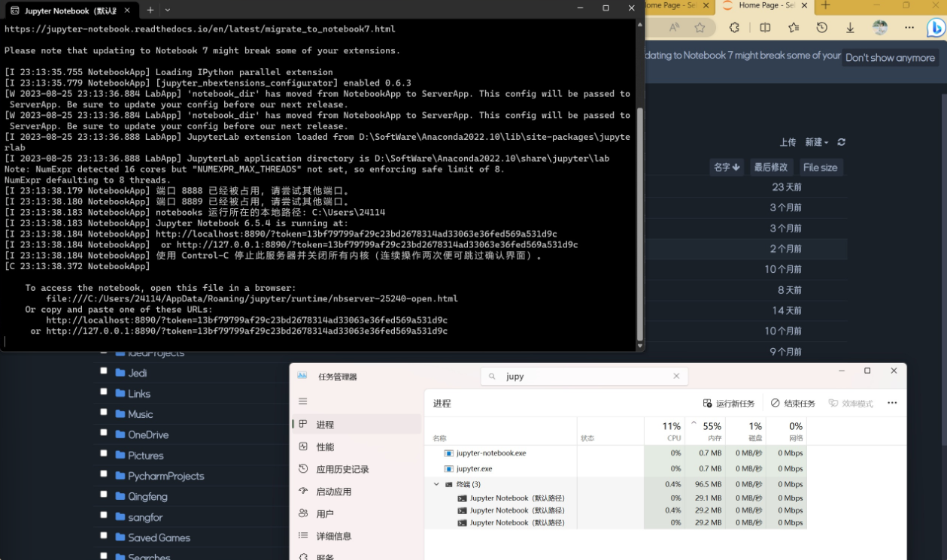Clear the 'jupy' search in Task Manager
Image resolution: width=947 pixels, height=560 pixels.
point(676,377)
